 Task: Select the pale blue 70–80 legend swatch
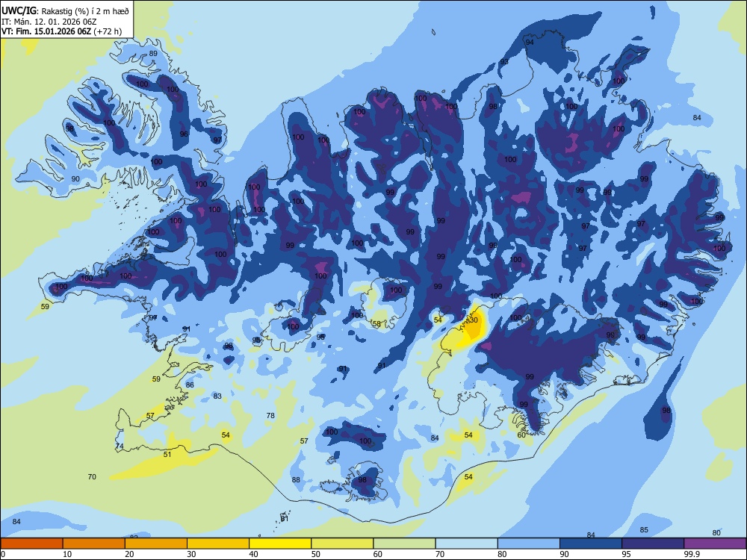tap(466, 544)
